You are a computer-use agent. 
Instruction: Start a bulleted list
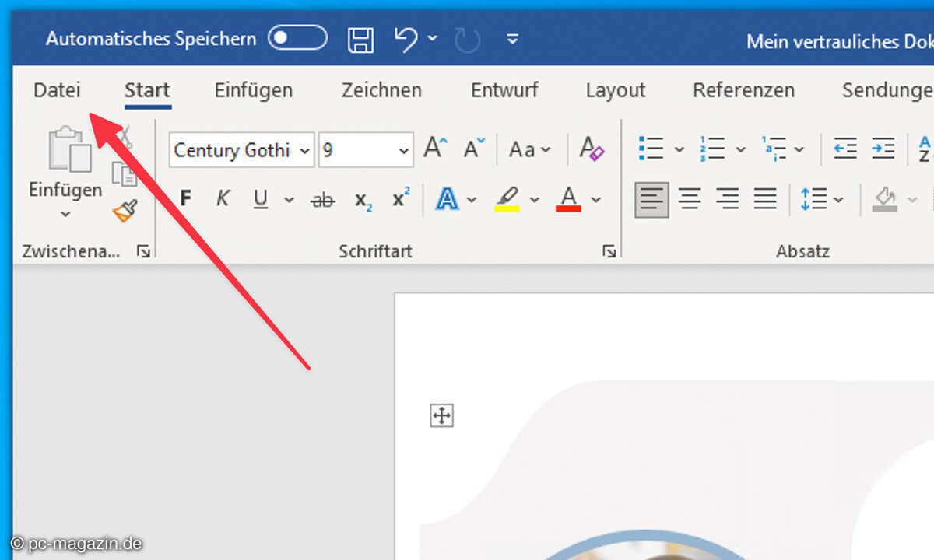[651, 148]
